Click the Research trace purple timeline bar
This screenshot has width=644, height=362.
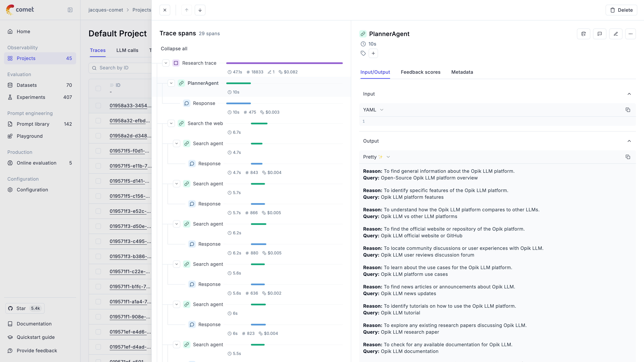(x=284, y=63)
